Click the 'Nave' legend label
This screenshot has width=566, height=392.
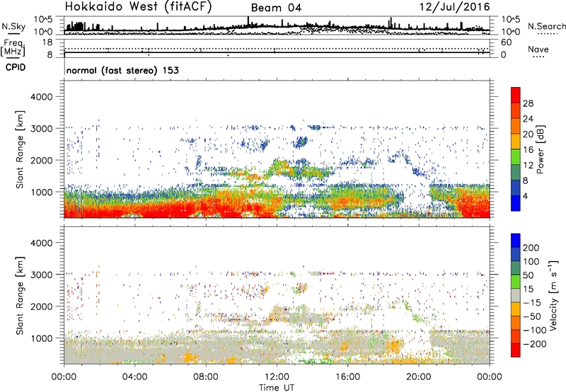pos(538,50)
